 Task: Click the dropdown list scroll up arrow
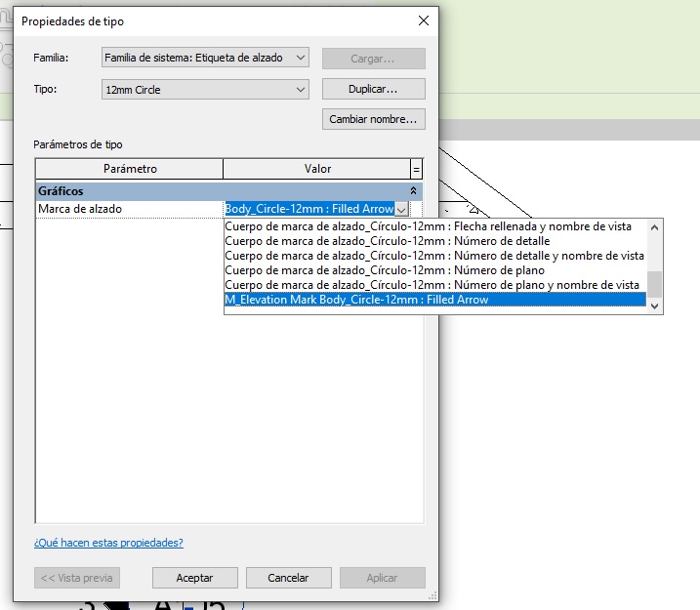tap(656, 226)
